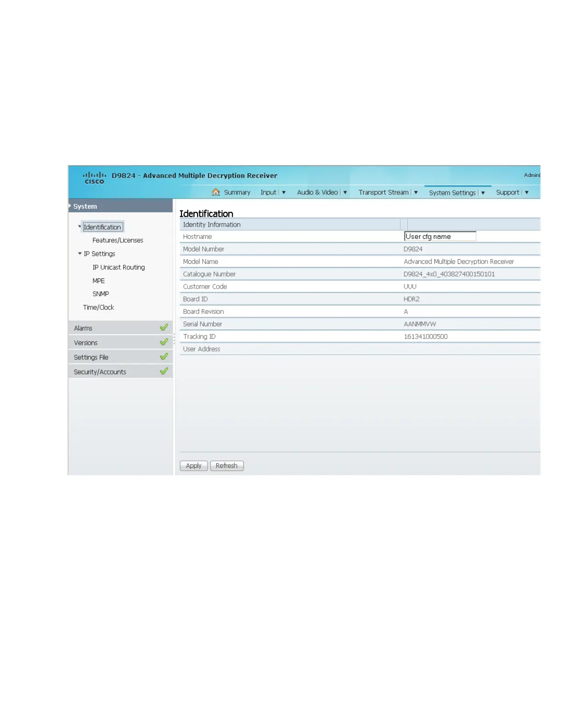Open the System Settings menu
The height and width of the screenshot is (728, 563).
452,193
